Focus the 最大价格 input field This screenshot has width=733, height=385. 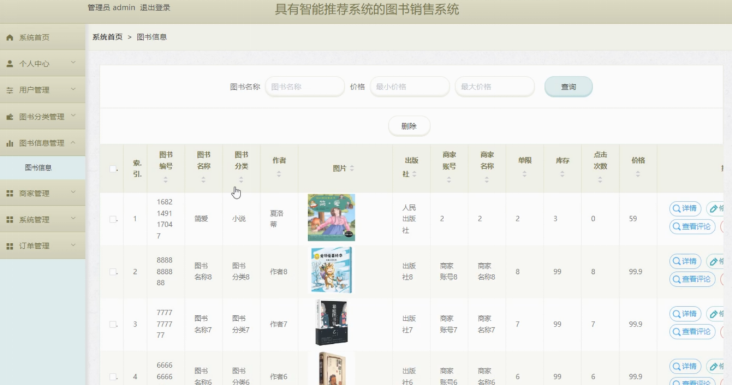[x=495, y=87]
